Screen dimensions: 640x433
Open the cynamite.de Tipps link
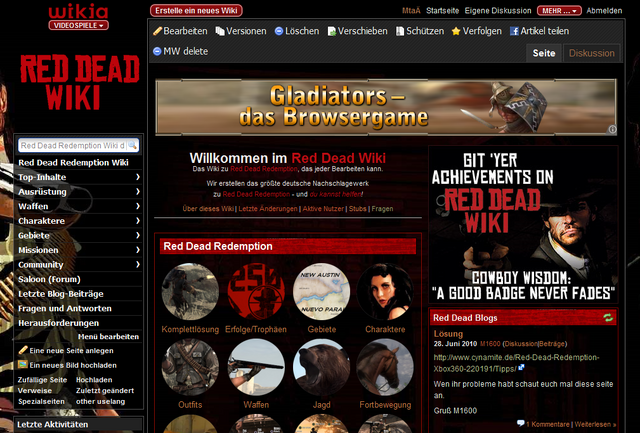point(516,363)
